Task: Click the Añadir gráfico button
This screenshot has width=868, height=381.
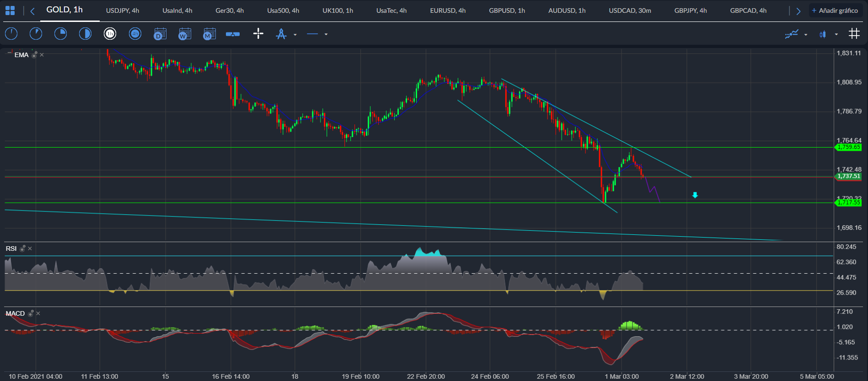Action: click(x=835, y=11)
